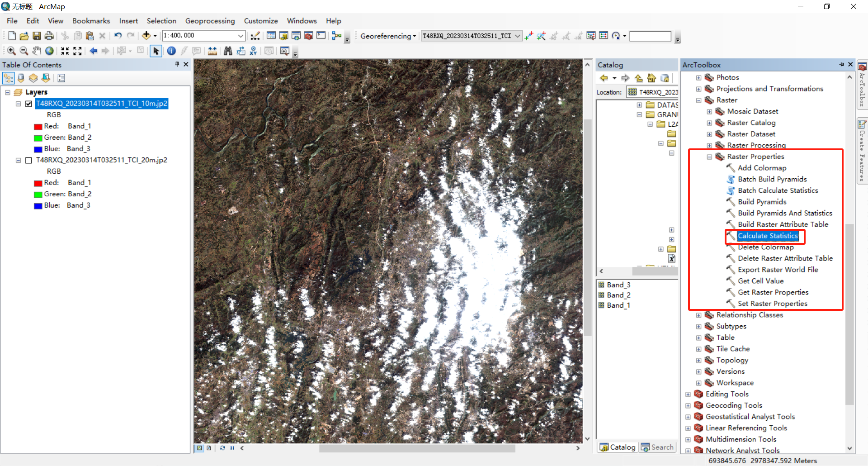Open the Bookmarks menu
The height and width of the screenshot is (466, 868).
[x=91, y=21]
